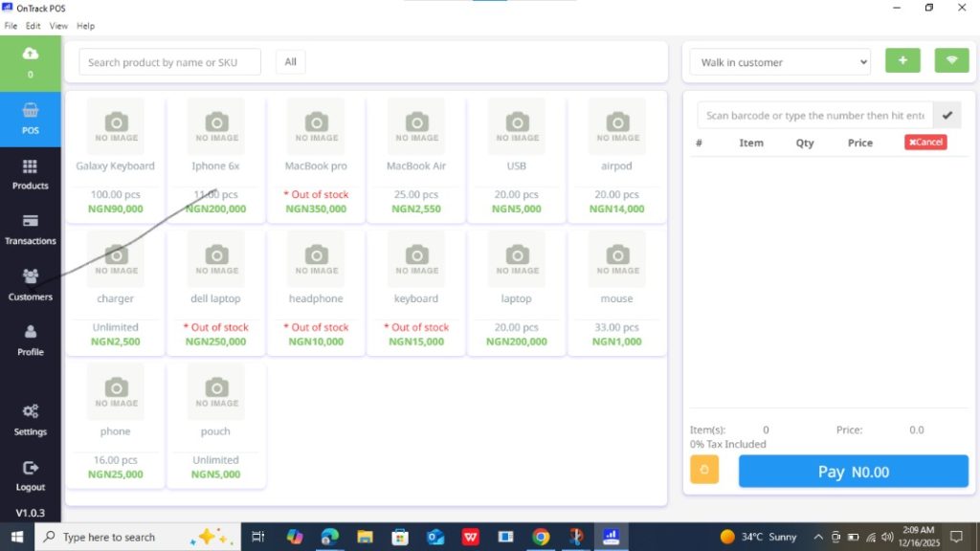980x551 pixels.
Task: Open the View menu
Action: pos(58,26)
